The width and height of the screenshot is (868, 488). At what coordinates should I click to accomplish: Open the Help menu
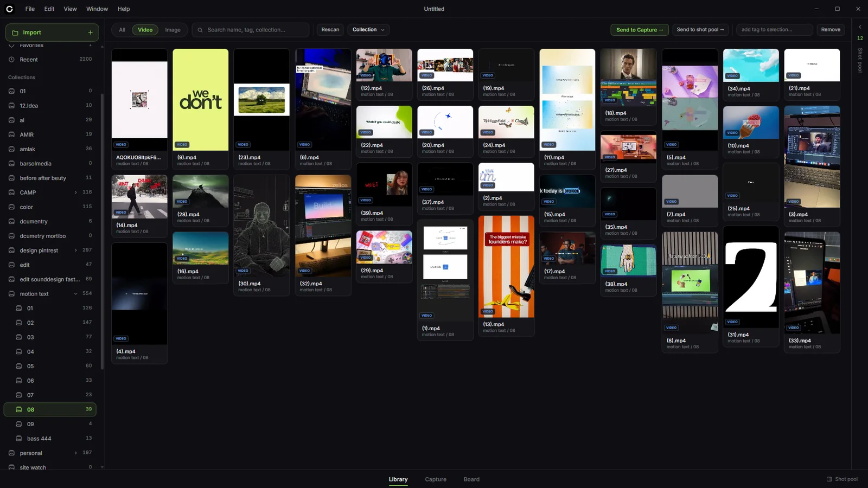click(x=124, y=9)
